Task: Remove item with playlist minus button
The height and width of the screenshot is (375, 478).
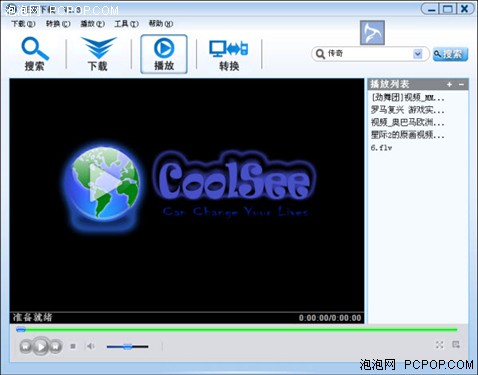Action: [x=461, y=84]
